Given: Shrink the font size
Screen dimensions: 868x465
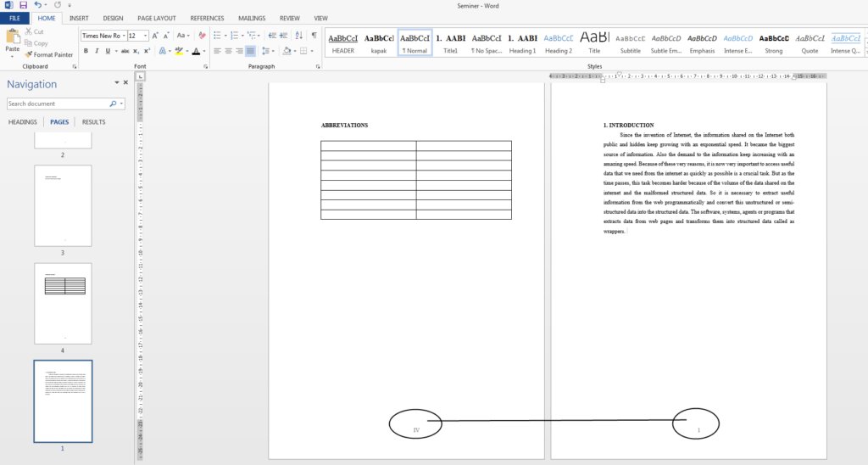Looking at the screenshot, I should pos(166,36).
